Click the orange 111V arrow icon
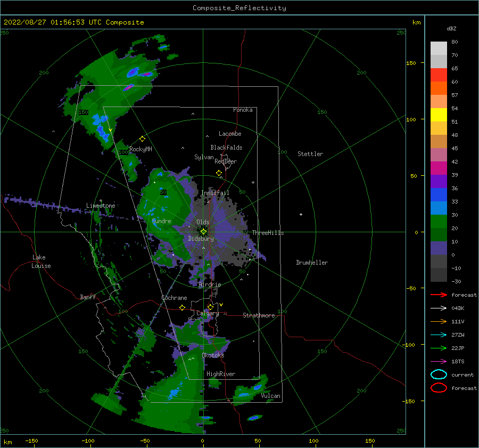This screenshot has width=479, height=448. click(x=439, y=321)
